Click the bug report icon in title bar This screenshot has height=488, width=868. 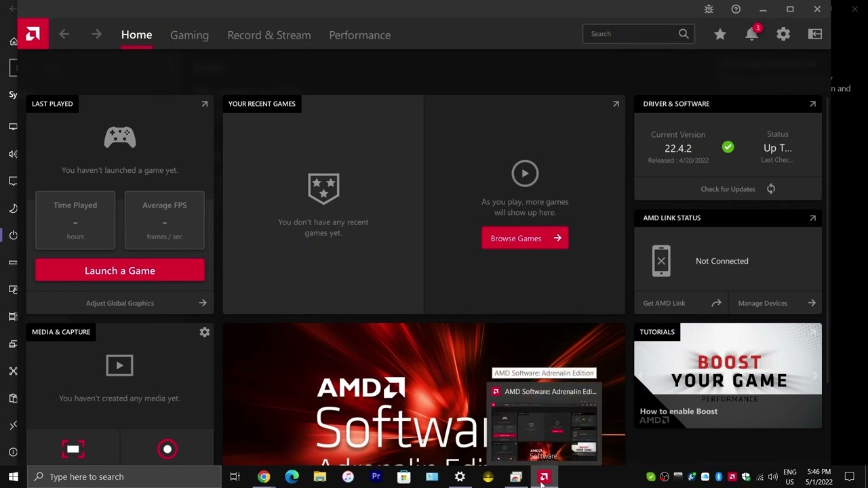pyautogui.click(x=709, y=9)
